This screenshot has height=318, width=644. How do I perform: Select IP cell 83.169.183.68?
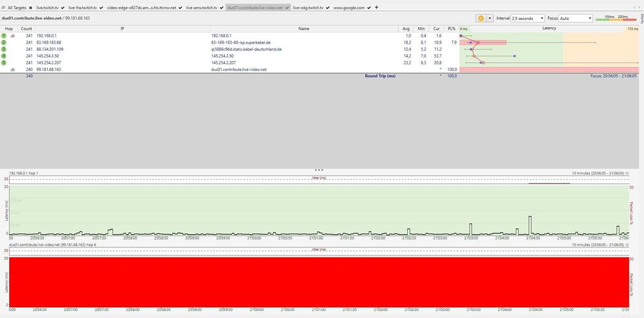(48, 42)
